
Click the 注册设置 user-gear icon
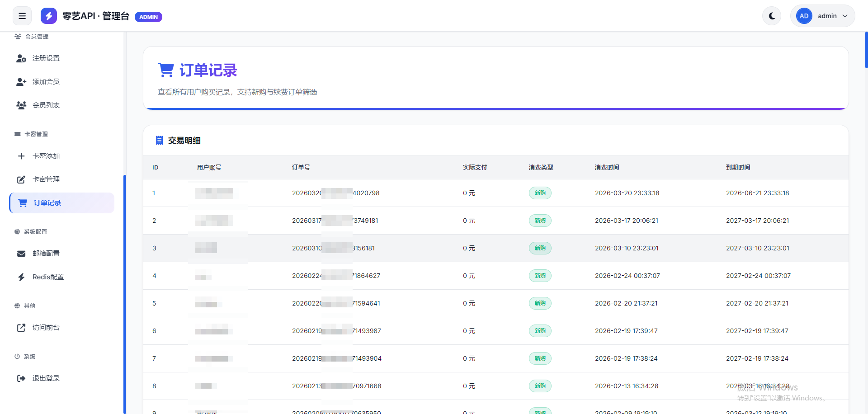click(21, 58)
